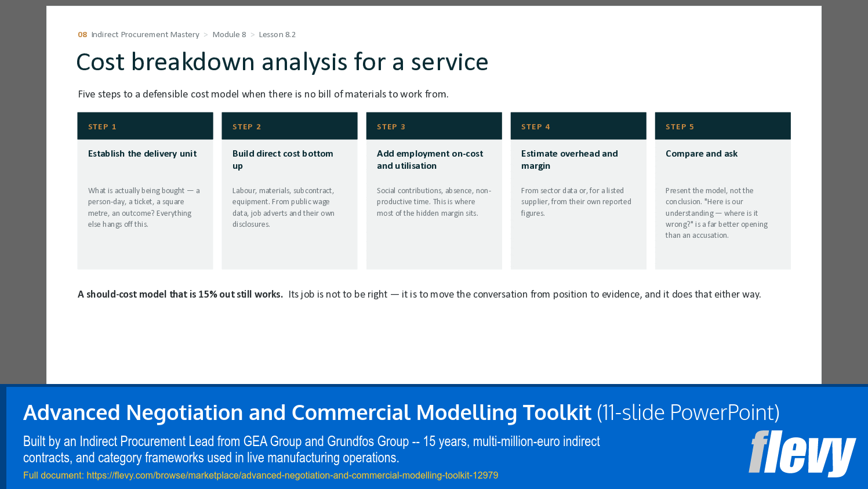
Task: Click 'Add employment on-cost and utilisation' heading
Action: (x=430, y=160)
